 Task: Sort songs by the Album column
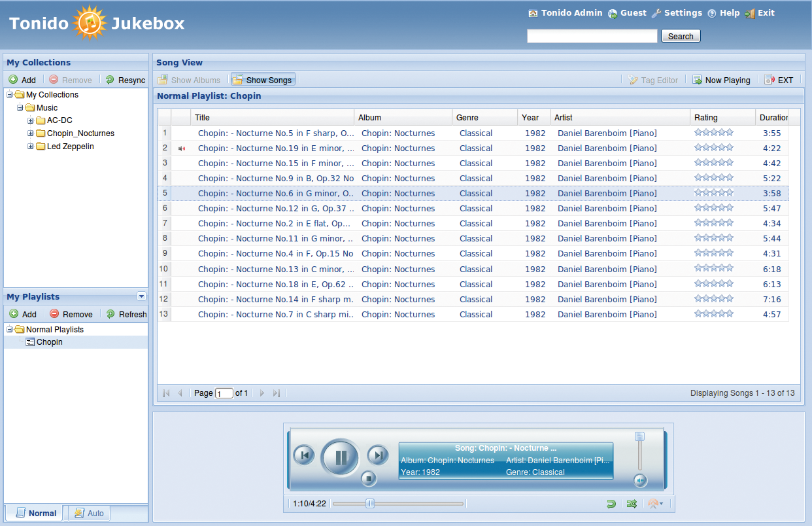point(403,118)
